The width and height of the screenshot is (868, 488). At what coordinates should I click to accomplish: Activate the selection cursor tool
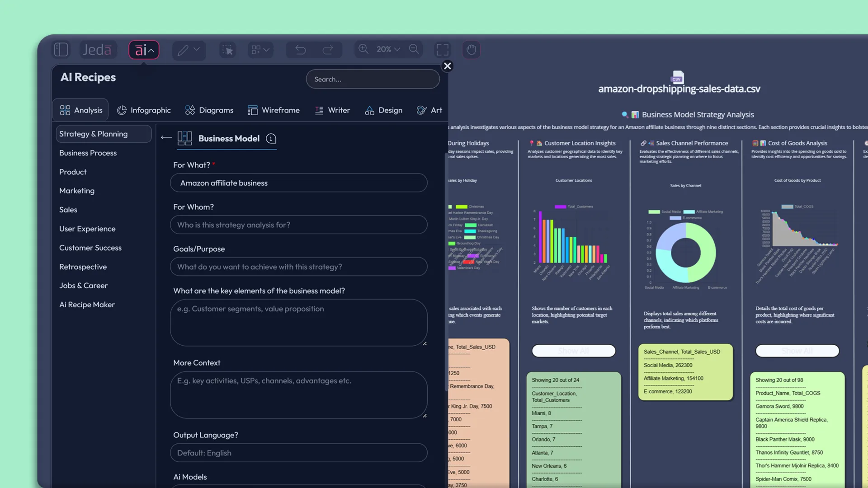coord(227,50)
